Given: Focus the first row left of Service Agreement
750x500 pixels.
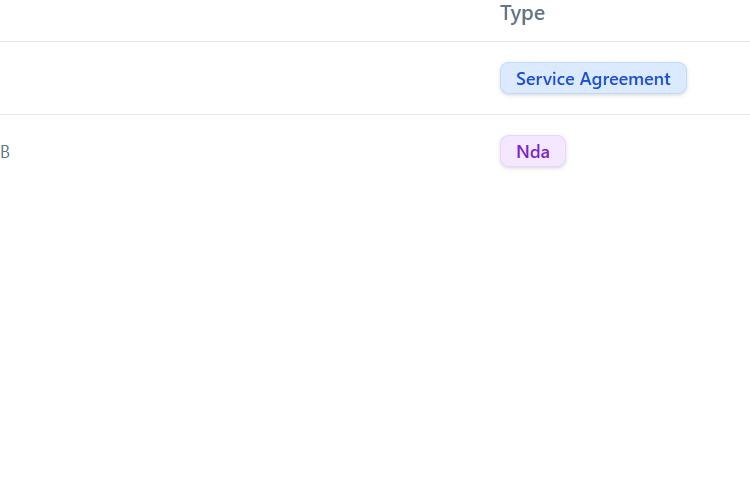Looking at the screenshot, I should tap(250, 78).
